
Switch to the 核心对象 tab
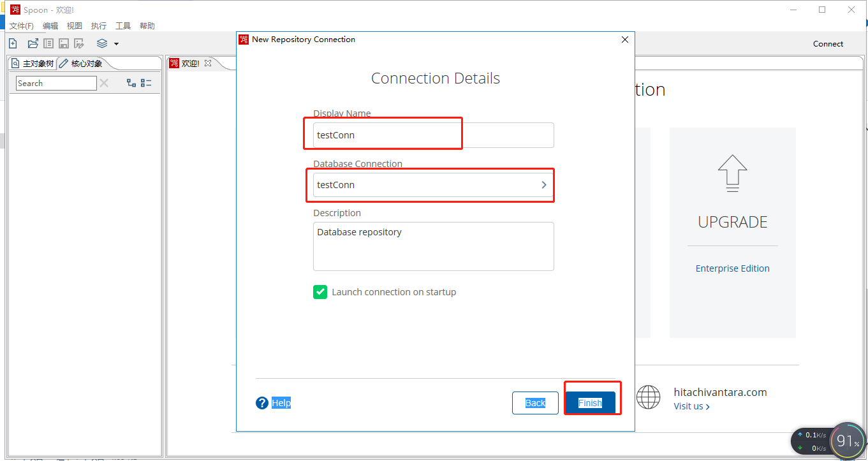81,64
